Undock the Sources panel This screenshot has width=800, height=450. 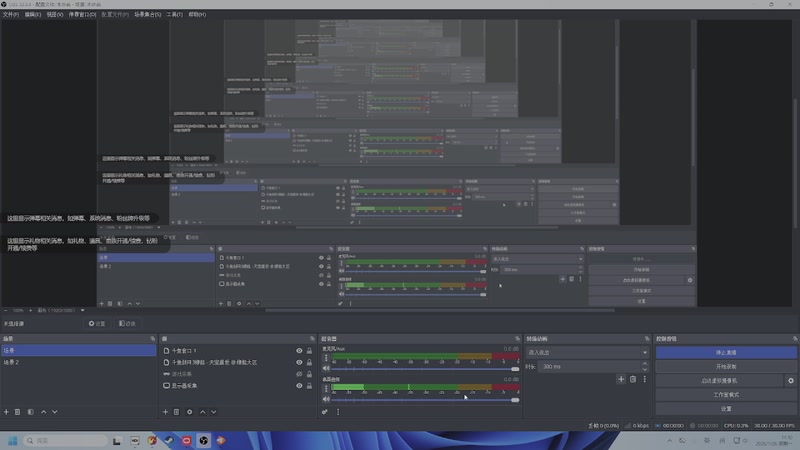pyautogui.click(x=312, y=339)
